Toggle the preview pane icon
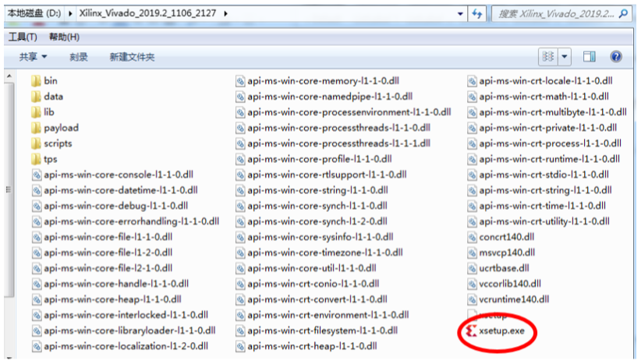The image size is (641, 364). [x=589, y=56]
